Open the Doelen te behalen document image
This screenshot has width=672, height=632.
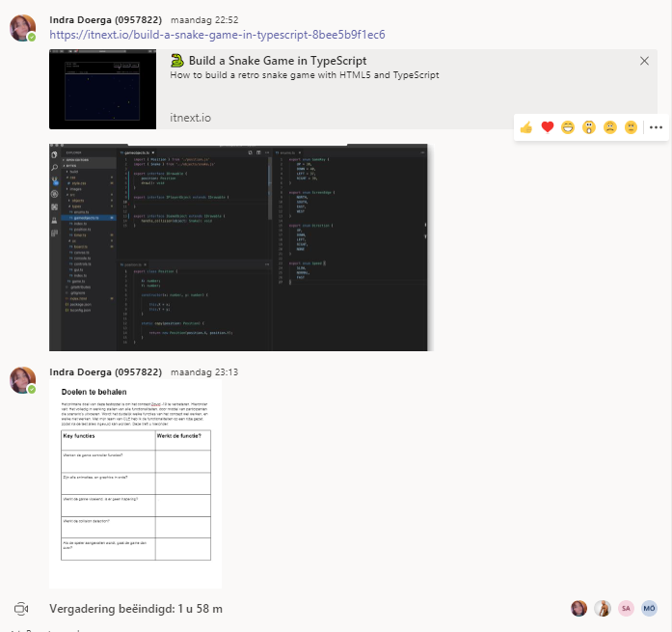tap(135, 483)
